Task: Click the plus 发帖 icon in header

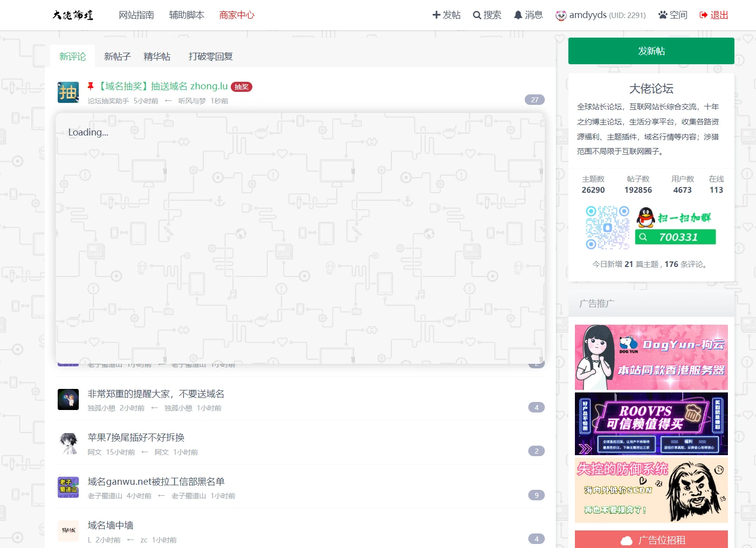Action: pos(436,15)
